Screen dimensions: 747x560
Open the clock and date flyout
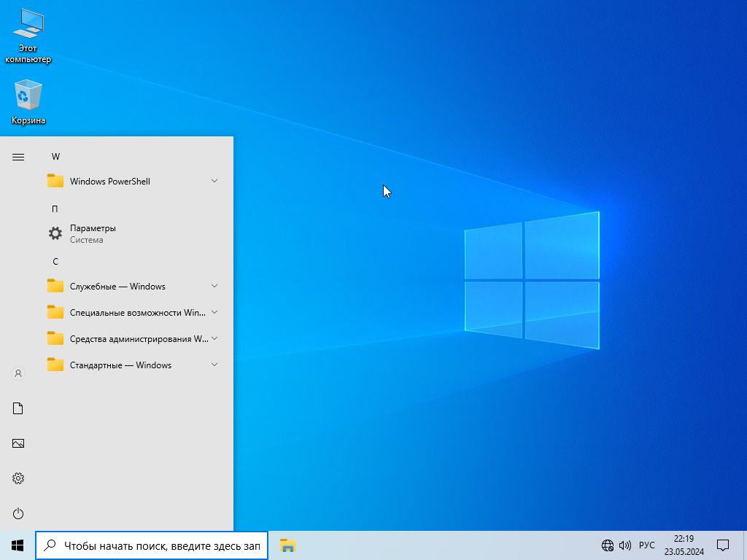pos(684,545)
